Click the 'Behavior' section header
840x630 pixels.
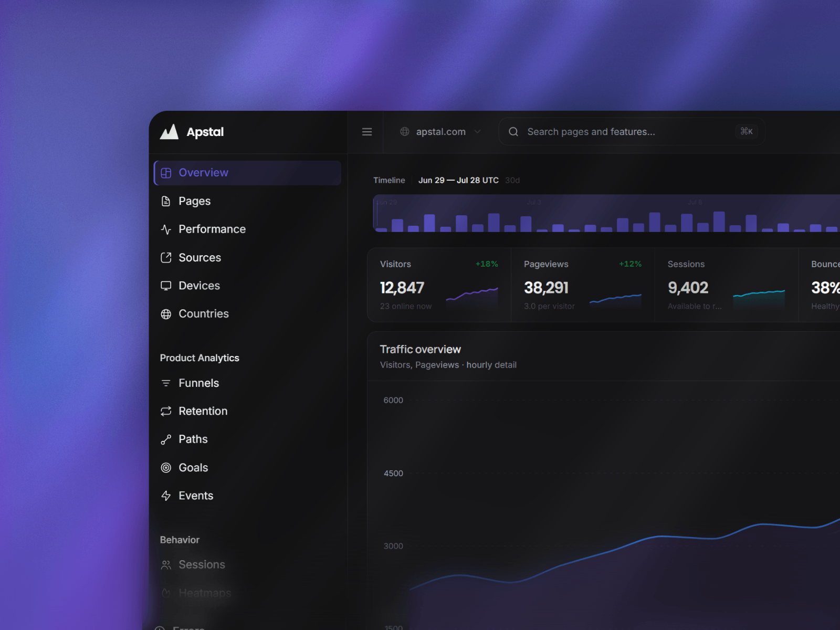click(180, 540)
